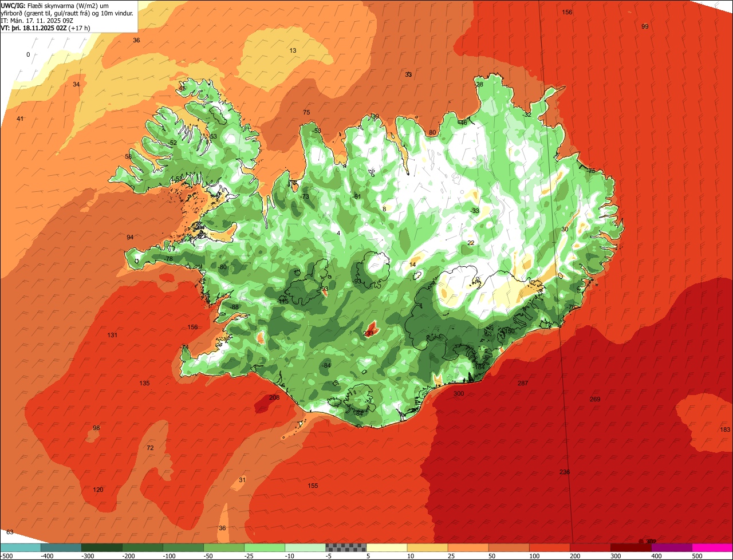Click the map value '120' near the bottom-left
The height and width of the screenshot is (560, 733).
pos(98,490)
